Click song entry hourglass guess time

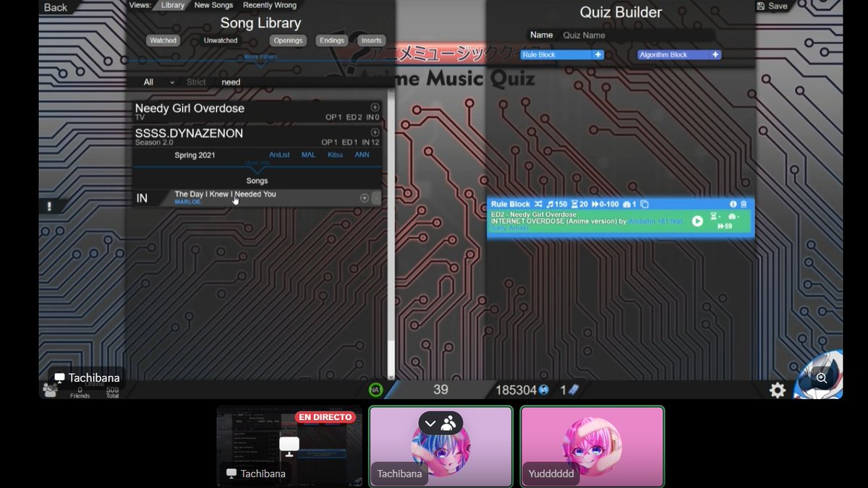coord(716,216)
